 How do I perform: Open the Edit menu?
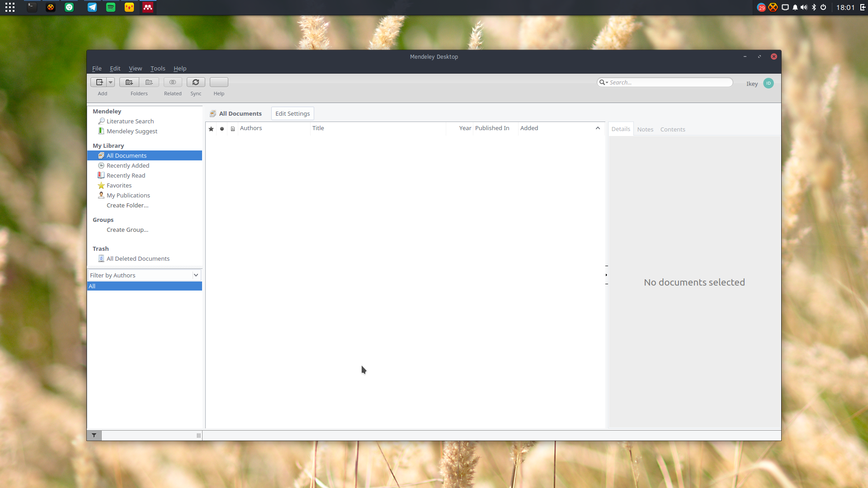[x=115, y=68]
